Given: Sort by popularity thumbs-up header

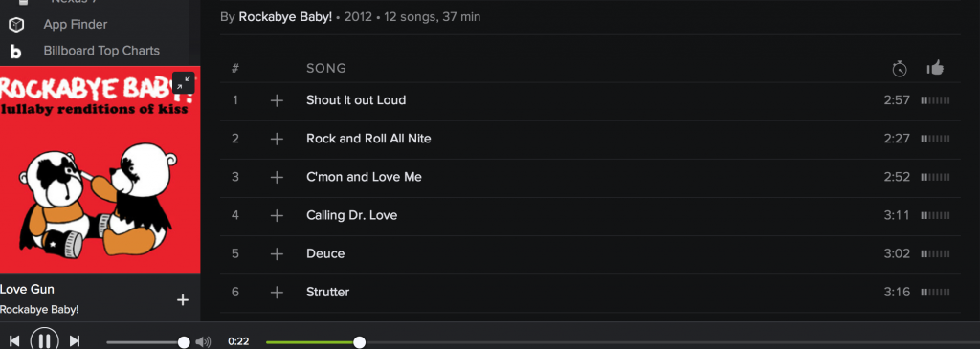Looking at the screenshot, I should [935, 68].
